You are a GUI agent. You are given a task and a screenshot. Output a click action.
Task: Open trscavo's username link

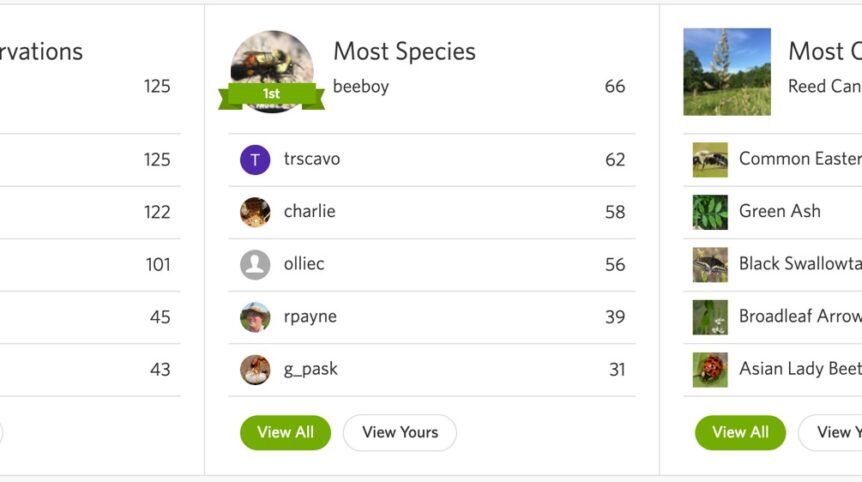click(312, 159)
